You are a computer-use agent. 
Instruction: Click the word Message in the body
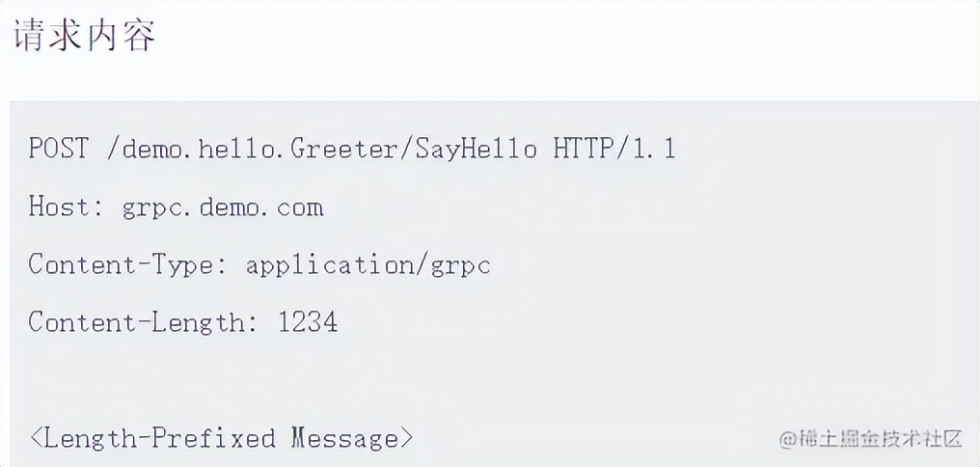coord(344,438)
